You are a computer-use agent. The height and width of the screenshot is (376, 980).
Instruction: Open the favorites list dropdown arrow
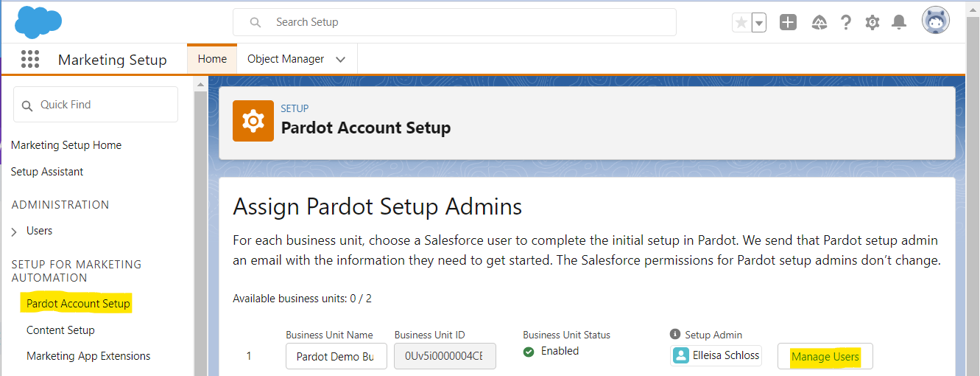pos(759,23)
